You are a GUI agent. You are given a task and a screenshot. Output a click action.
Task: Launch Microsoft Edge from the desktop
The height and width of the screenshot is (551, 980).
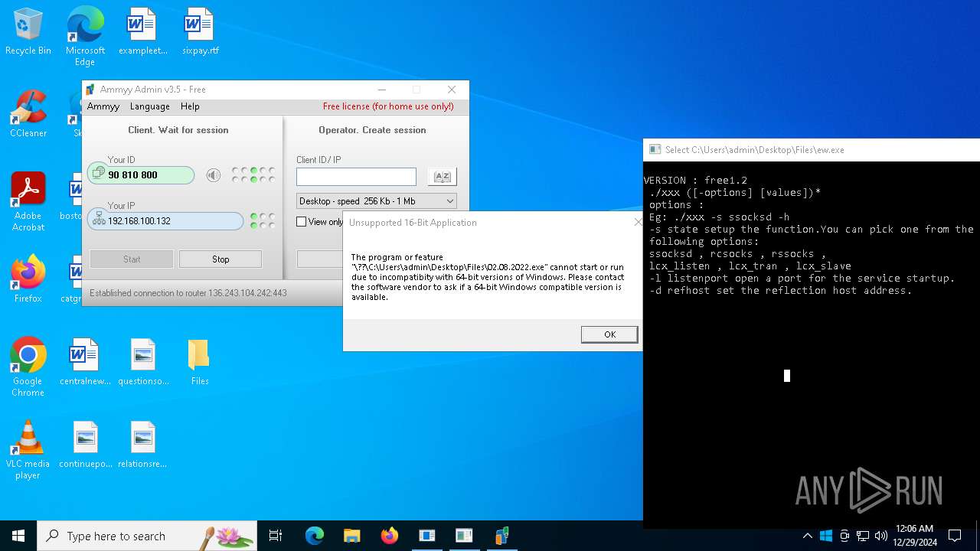tap(85, 35)
